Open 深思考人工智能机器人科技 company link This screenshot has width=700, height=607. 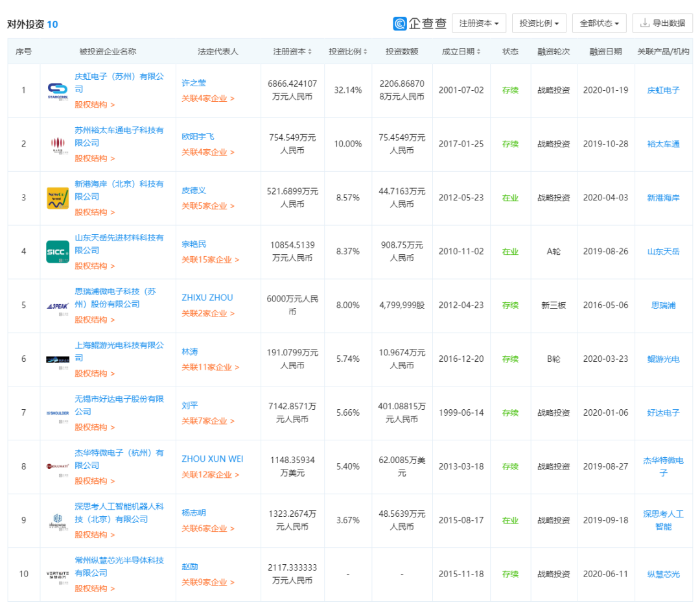119,513
